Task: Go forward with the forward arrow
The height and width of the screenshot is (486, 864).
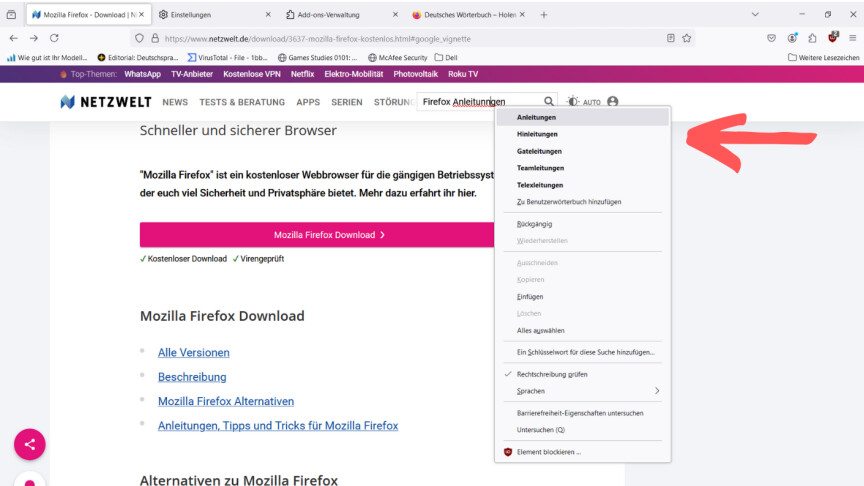Action: point(34,38)
